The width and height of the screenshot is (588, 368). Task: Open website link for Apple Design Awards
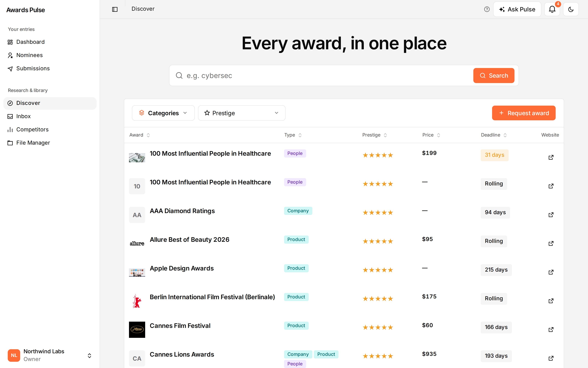[x=551, y=272]
